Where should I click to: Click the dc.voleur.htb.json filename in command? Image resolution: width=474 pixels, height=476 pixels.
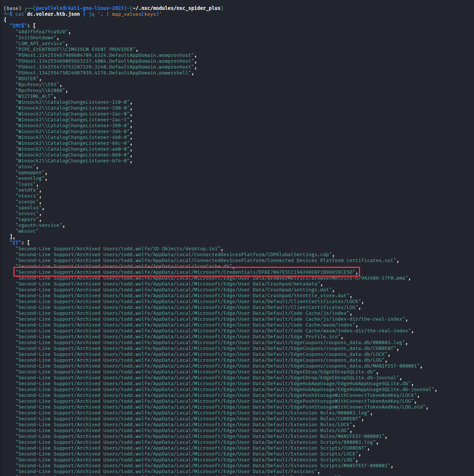click(53, 14)
